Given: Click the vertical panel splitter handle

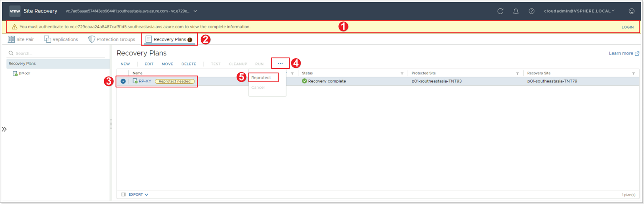Looking at the screenshot, I should [x=111, y=124].
